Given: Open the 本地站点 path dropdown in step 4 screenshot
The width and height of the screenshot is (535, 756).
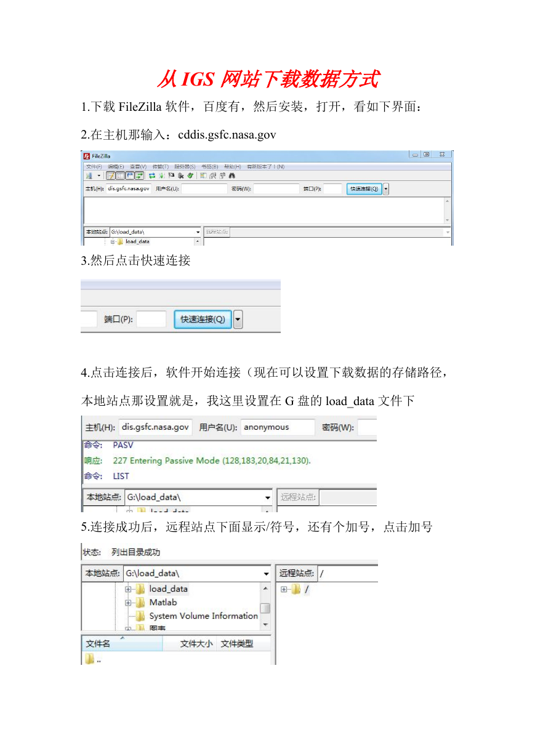Looking at the screenshot, I should tap(268, 497).
